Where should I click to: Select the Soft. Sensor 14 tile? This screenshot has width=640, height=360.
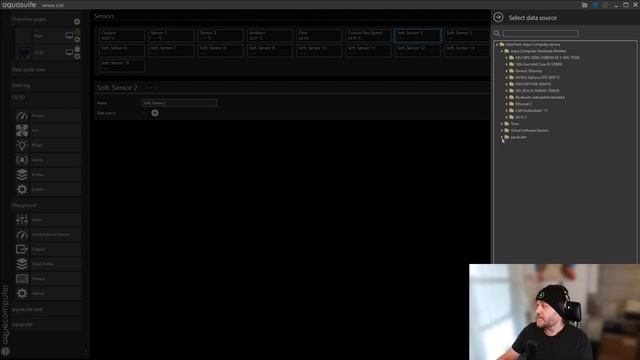[122, 66]
